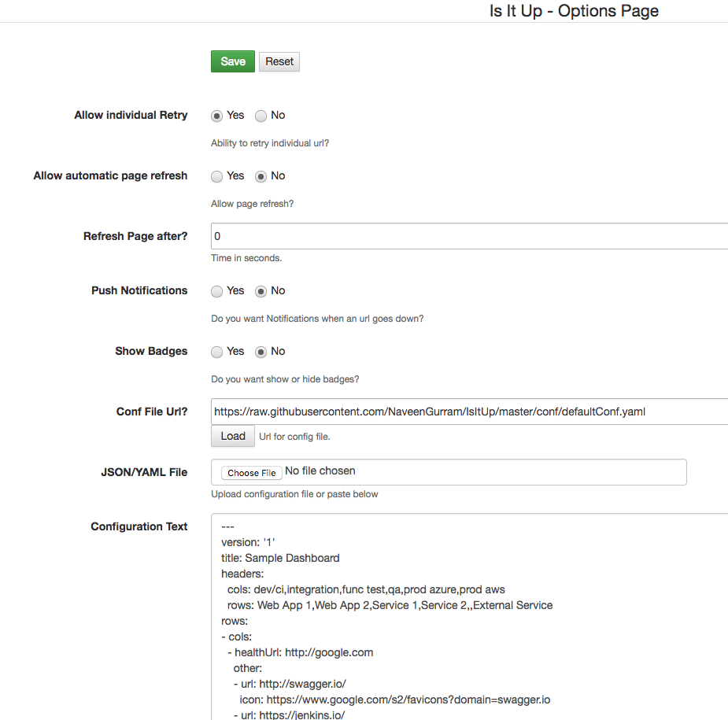Click the 'cols: dev/ci,integration' config line
This screenshot has height=720, width=728.
tap(366, 589)
